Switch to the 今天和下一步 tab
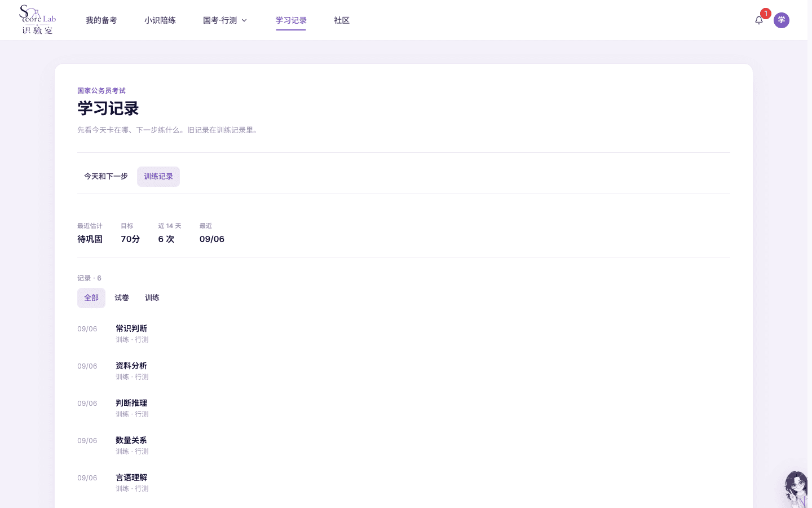 click(106, 177)
